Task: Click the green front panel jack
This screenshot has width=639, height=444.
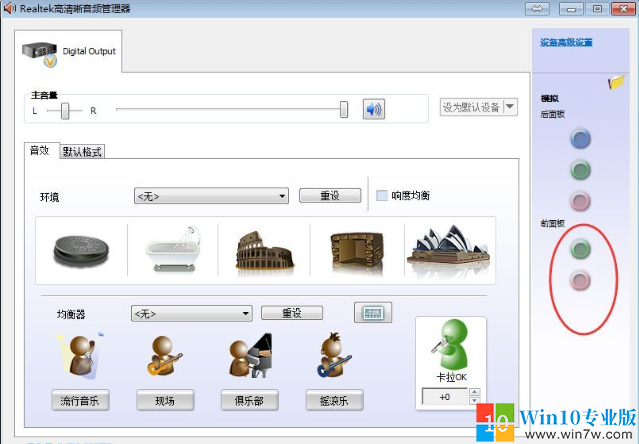Action: point(580,249)
